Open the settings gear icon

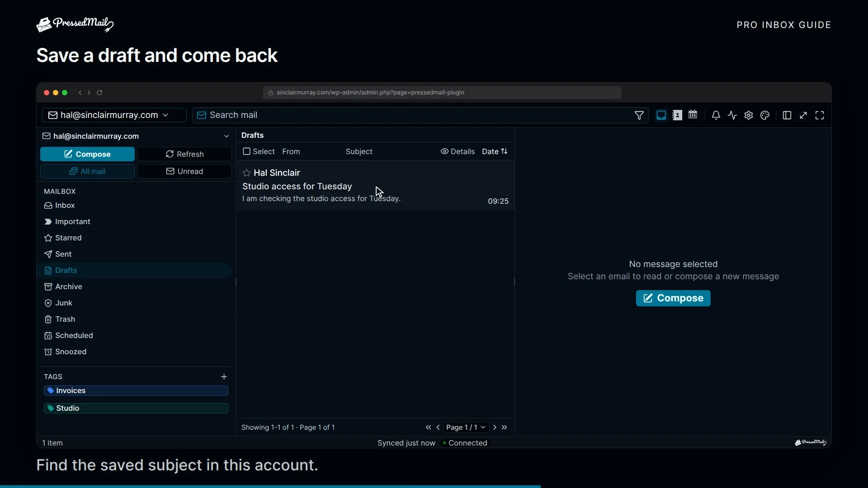749,115
